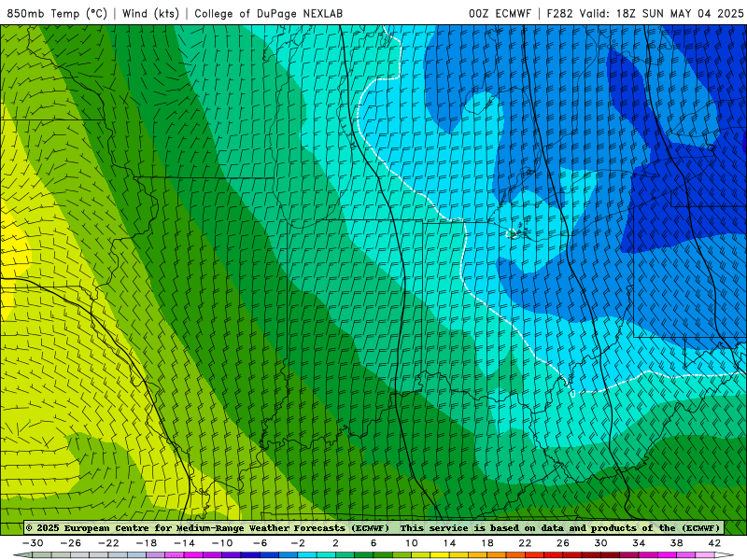Click the 42 legend value

click(714, 543)
